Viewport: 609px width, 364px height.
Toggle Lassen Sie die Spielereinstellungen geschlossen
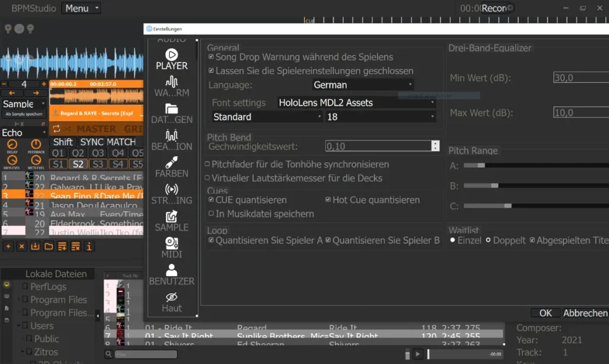[x=211, y=71]
